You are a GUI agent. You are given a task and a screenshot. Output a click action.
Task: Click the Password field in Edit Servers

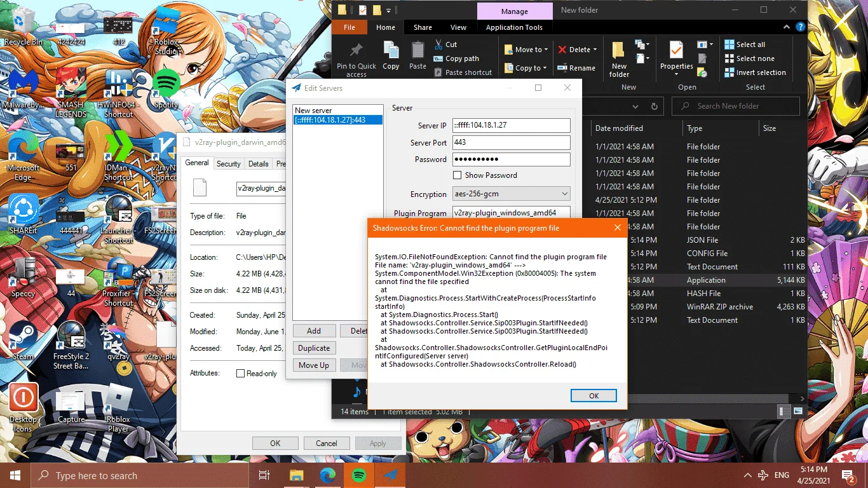click(x=511, y=159)
